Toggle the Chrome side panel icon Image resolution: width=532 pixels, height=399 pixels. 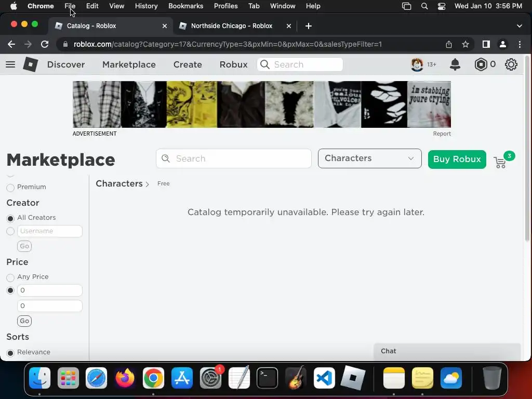click(x=486, y=44)
